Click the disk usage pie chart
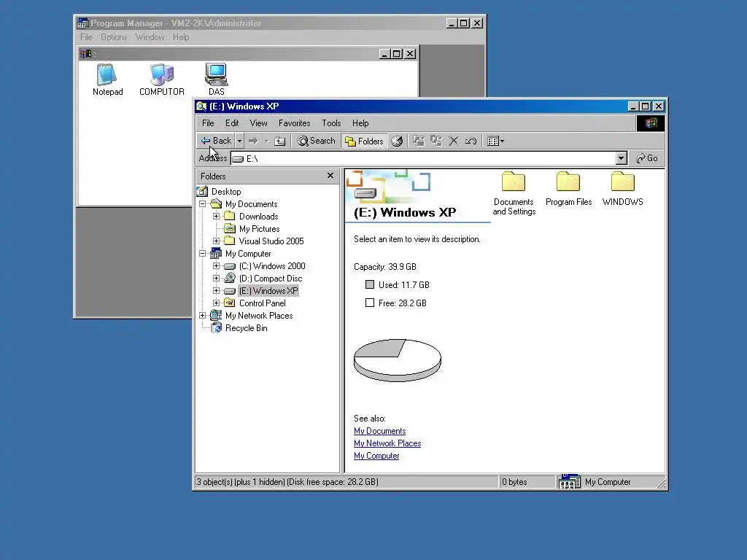The width and height of the screenshot is (747, 560). [x=398, y=360]
